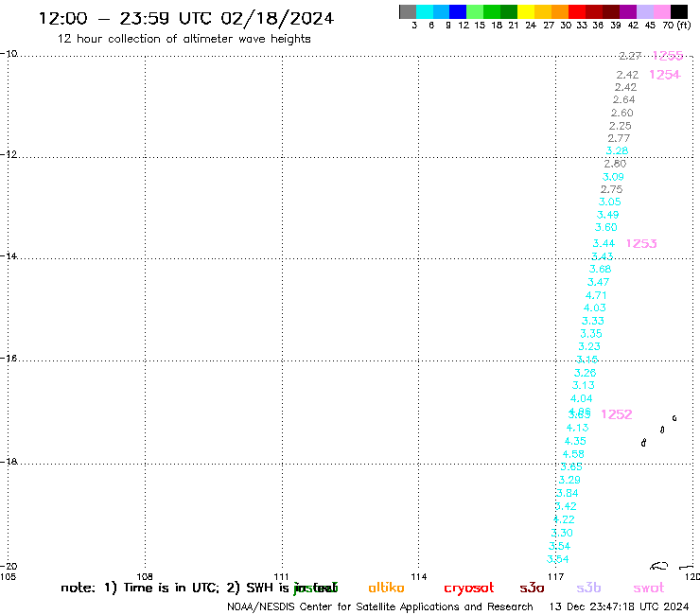Click the 4.58 wave height value
The height and width of the screenshot is (615, 700).
point(573,454)
